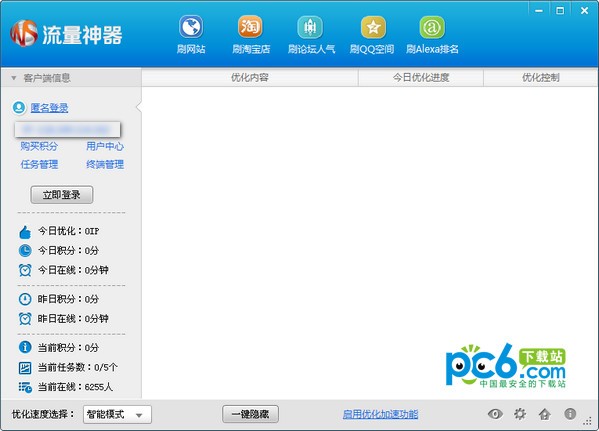The image size is (599, 431).
Task: Click the 用户中心 link
Action: point(105,146)
